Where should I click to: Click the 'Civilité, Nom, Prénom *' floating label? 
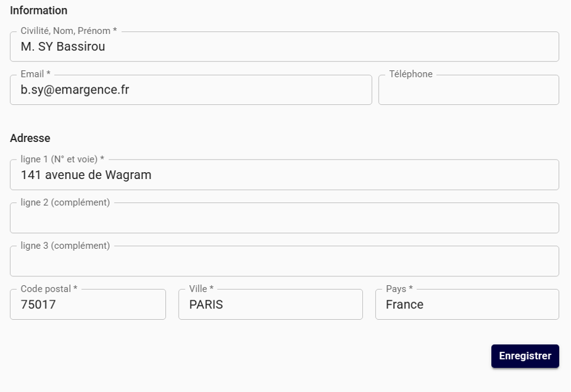click(69, 31)
